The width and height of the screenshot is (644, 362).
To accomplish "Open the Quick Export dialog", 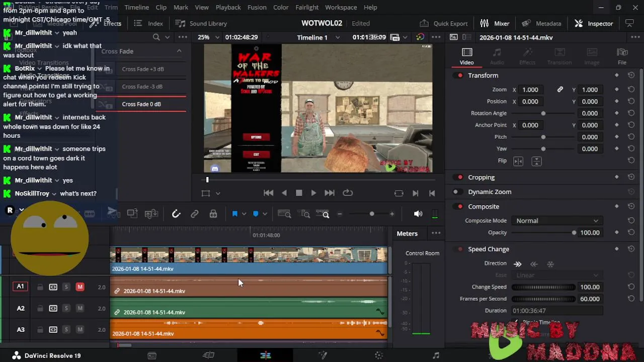I will [x=443, y=23].
